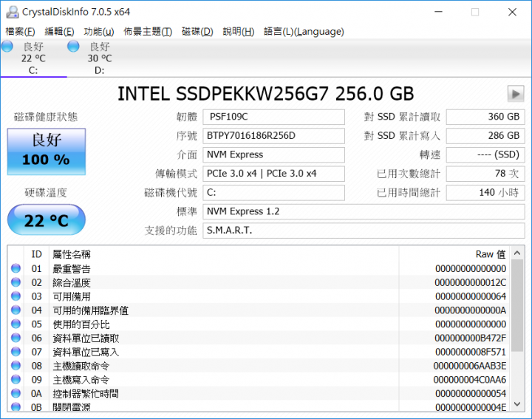Click the ID column header
The height and width of the screenshot is (419, 532).
pos(37,254)
